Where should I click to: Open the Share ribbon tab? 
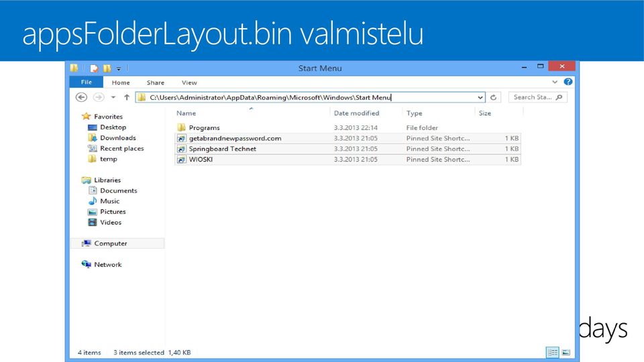(155, 82)
